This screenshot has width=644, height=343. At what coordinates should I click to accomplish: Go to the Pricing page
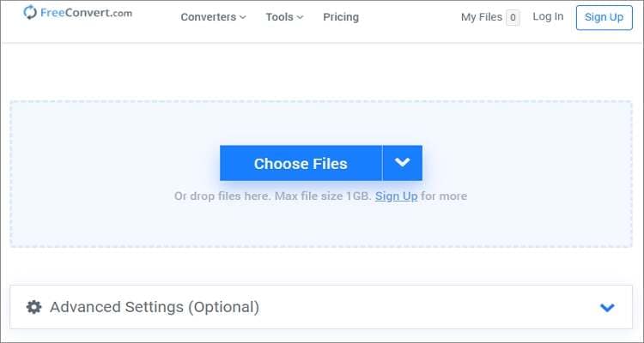coord(341,17)
